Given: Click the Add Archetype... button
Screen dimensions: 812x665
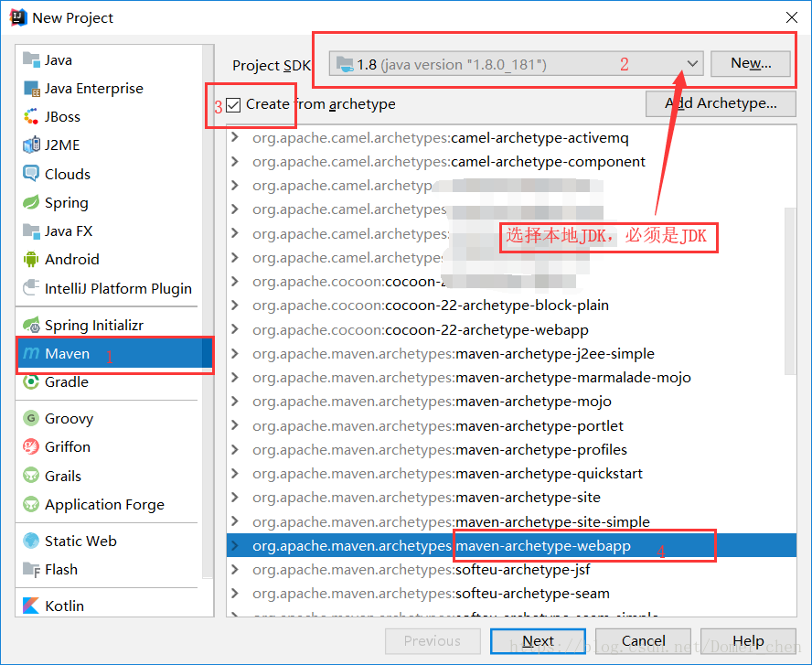Looking at the screenshot, I should click(x=721, y=103).
